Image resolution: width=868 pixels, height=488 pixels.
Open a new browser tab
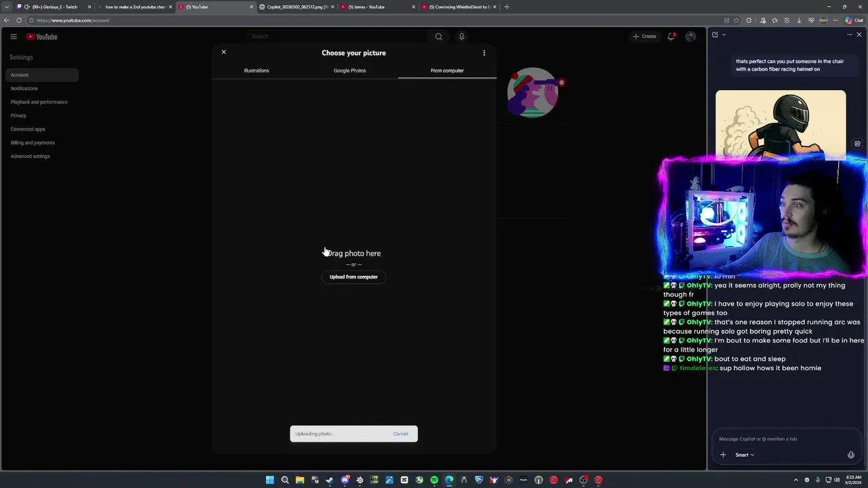[507, 7]
